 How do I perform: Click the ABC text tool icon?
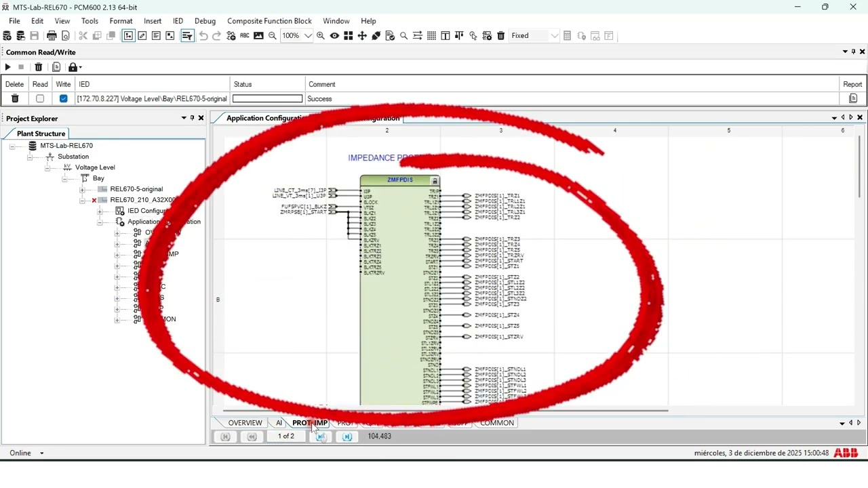[245, 36]
